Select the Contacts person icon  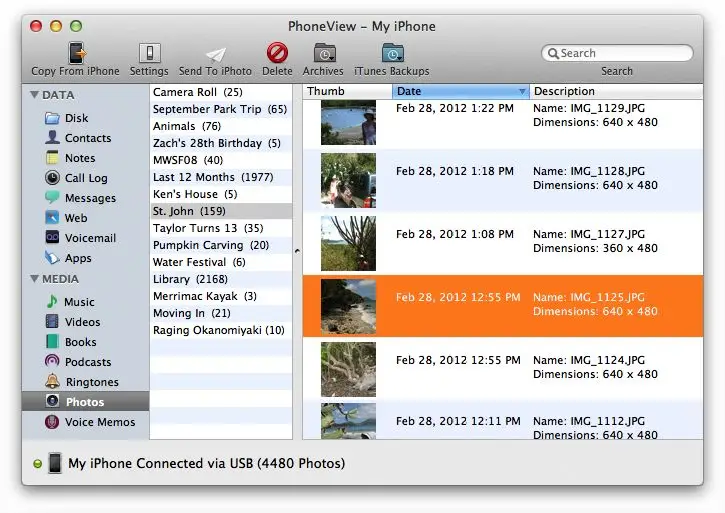tap(52, 137)
